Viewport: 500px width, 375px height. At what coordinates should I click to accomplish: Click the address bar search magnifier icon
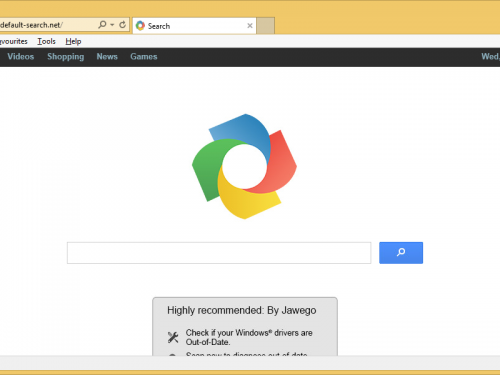pyautogui.click(x=102, y=25)
